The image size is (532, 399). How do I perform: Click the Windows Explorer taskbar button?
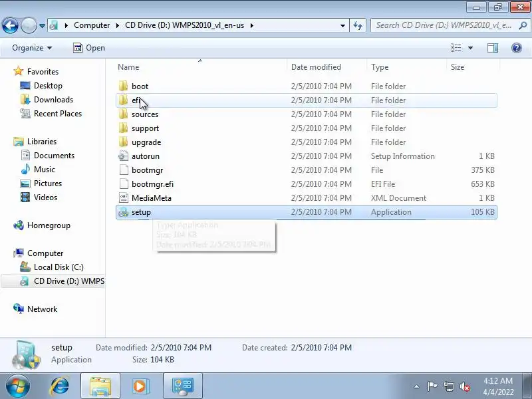[100, 386]
